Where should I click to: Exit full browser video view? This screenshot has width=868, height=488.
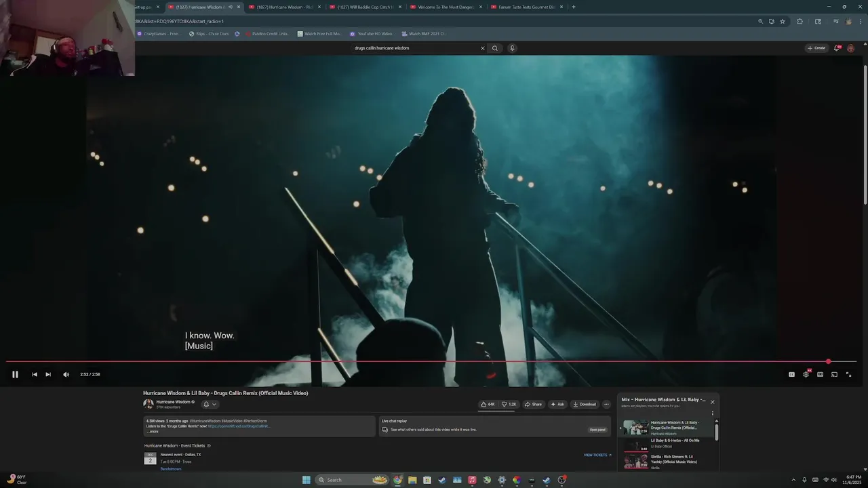[848, 374]
